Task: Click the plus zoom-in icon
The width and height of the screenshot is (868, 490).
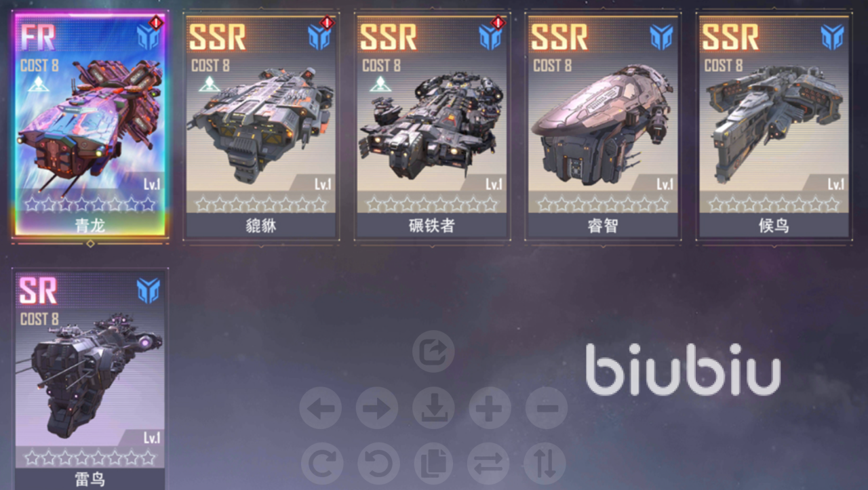Action: (x=490, y=408)
